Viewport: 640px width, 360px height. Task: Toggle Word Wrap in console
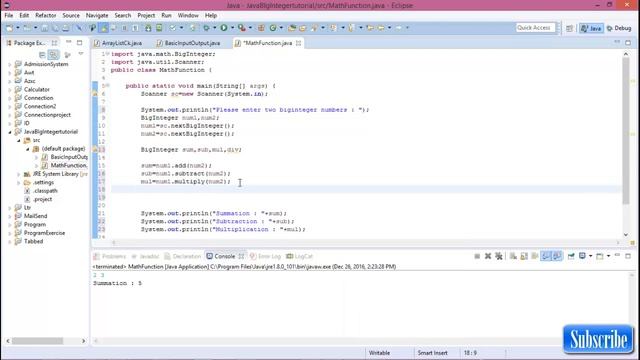click(535, 256)
